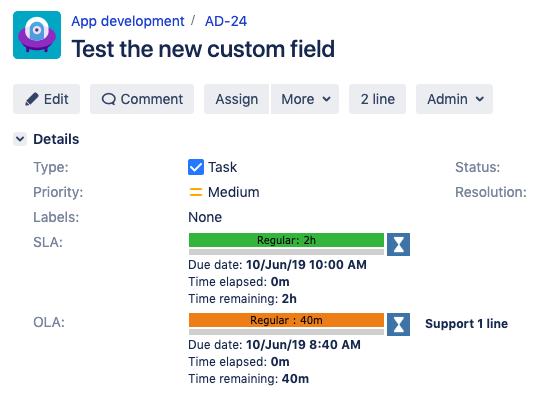Screen dimensions: 540x409
Task: Click the OLA hourglass icon
Action: (x=398, y=324)
